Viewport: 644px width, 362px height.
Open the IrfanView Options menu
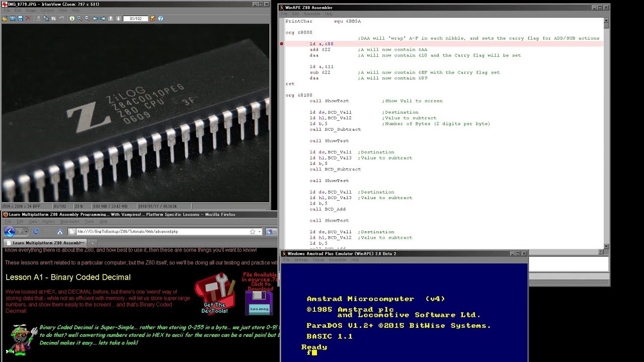pyautogui.click(x=47, y=10)
